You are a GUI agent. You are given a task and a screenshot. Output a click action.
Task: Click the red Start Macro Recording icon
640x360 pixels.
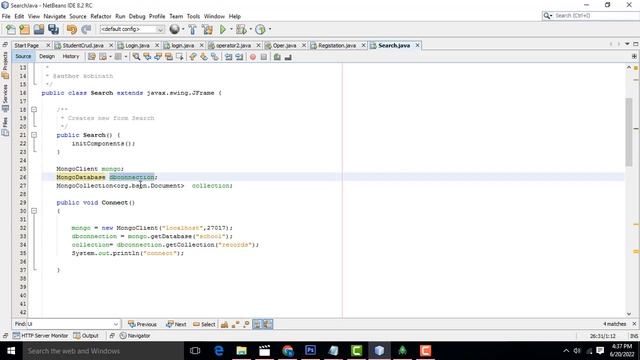pos(253,57)
